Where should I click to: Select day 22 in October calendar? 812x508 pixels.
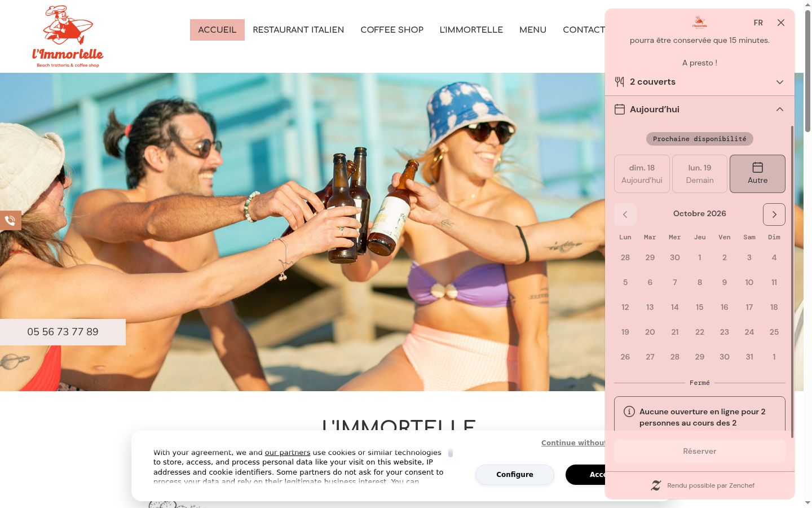pos(700,332)
